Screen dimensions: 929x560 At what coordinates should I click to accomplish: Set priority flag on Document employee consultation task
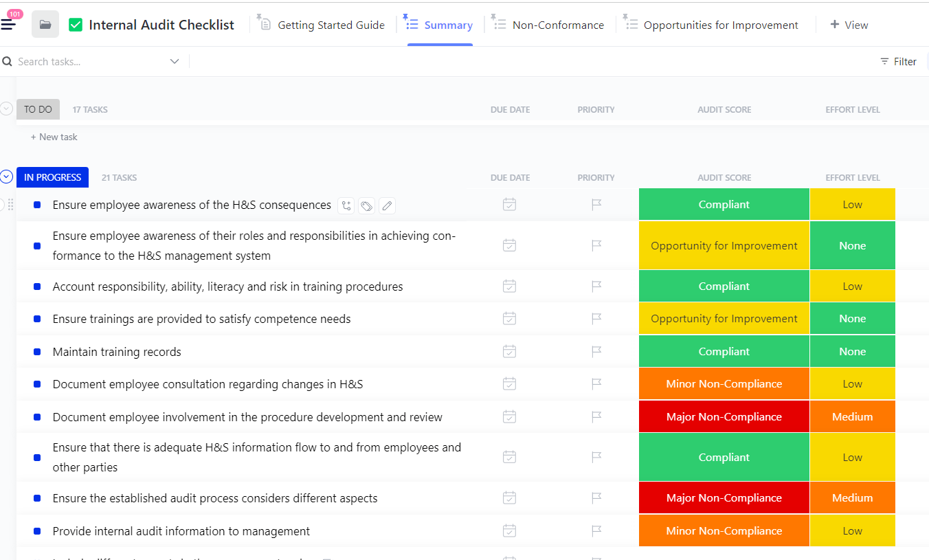(x=596, y=383)
